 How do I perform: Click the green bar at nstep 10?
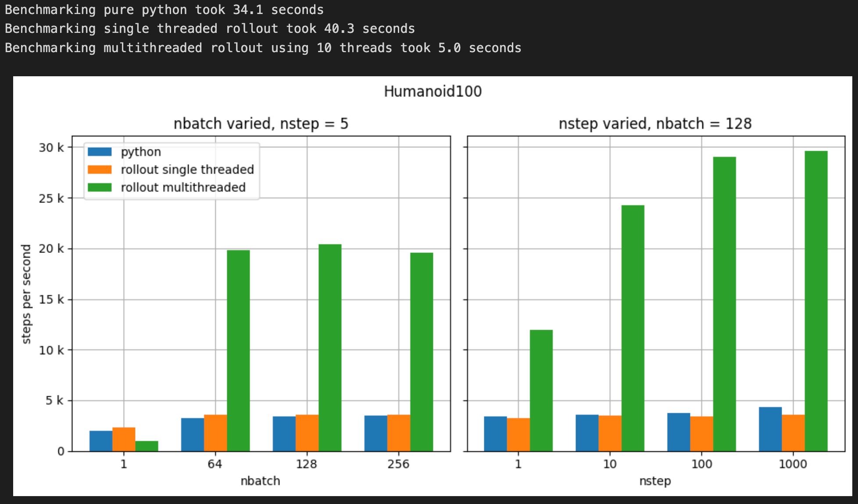[x=633, y=328]
